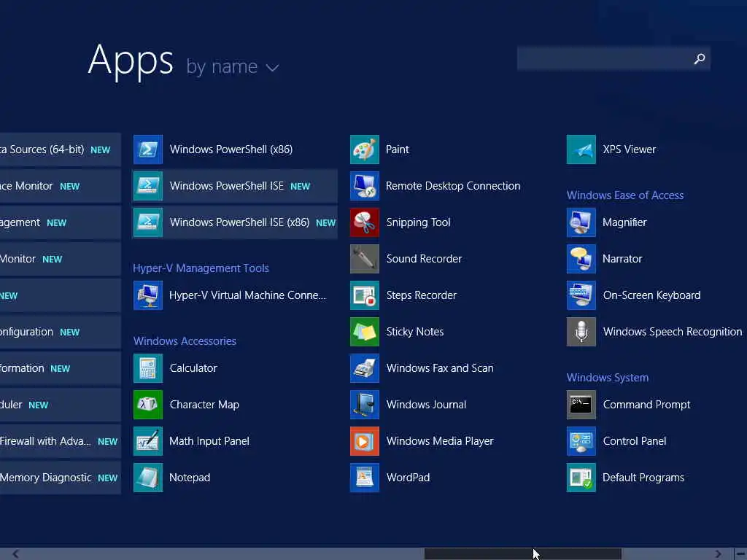Open Windows Speech Recognition icon

tap(581, 332)
